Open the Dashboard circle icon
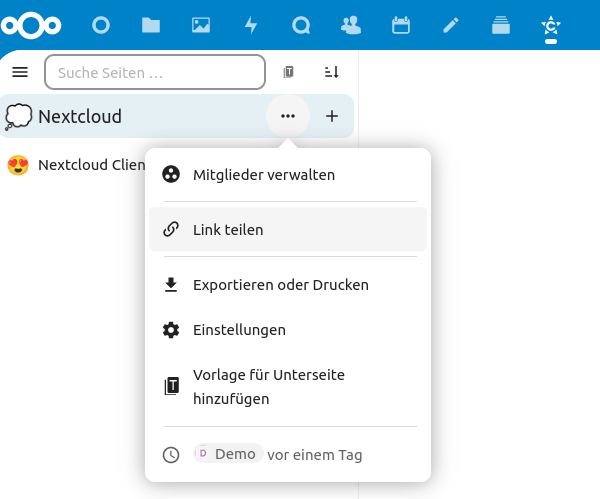Image resolution: width=600 pixels, height=499 pixels. click(101, 26)
